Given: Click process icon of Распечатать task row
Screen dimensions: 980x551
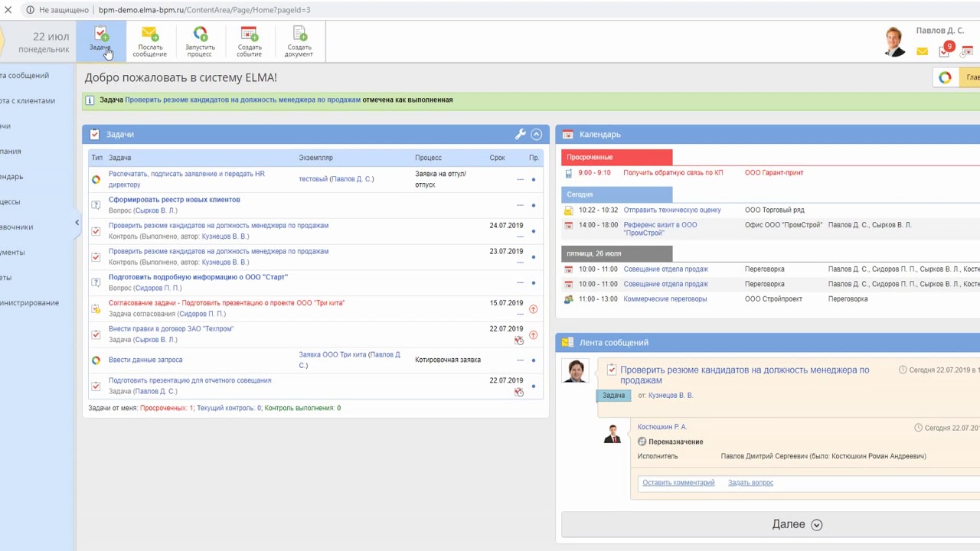Looking at the screenshot, I should [x=96, y=180].
